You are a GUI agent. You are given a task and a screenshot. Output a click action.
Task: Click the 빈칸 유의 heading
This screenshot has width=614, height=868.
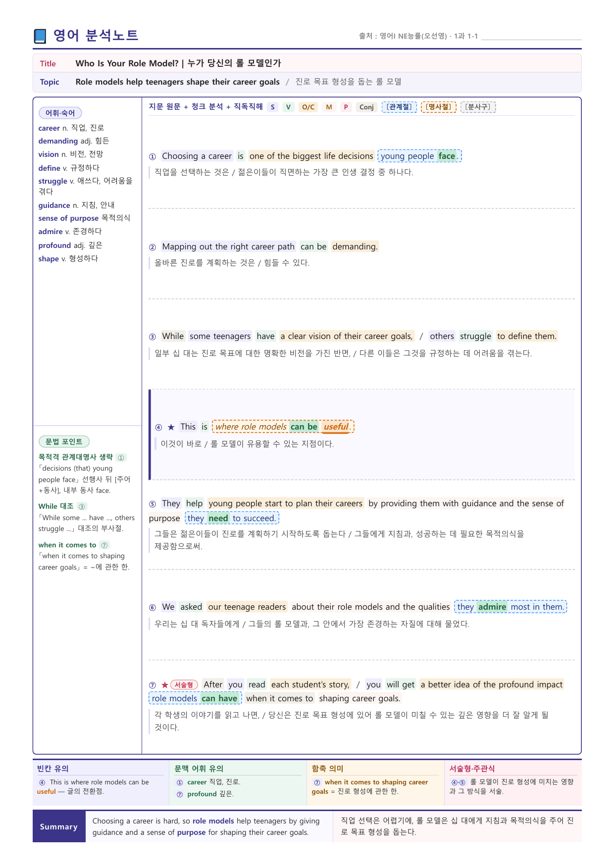click(53, 769)
